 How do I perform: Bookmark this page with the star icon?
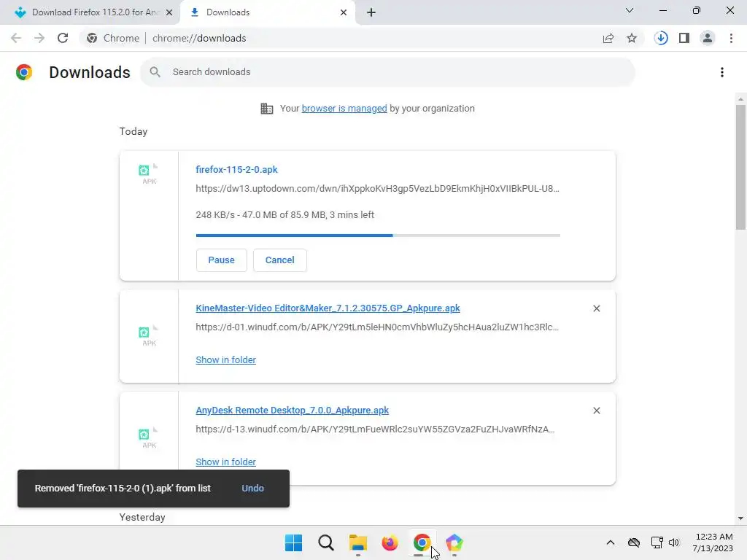point(632,38)
